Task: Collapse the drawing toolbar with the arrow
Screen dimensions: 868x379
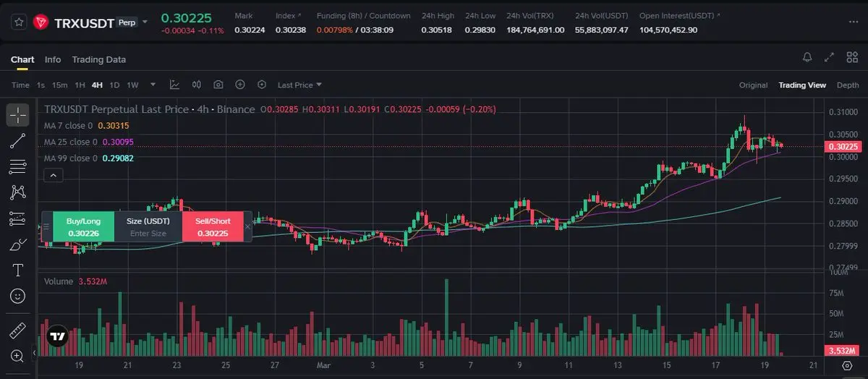Action: (34, 354)
